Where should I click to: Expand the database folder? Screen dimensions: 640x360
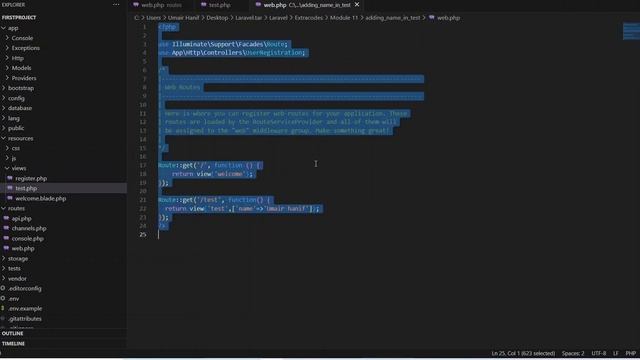(x=20, y=108)
